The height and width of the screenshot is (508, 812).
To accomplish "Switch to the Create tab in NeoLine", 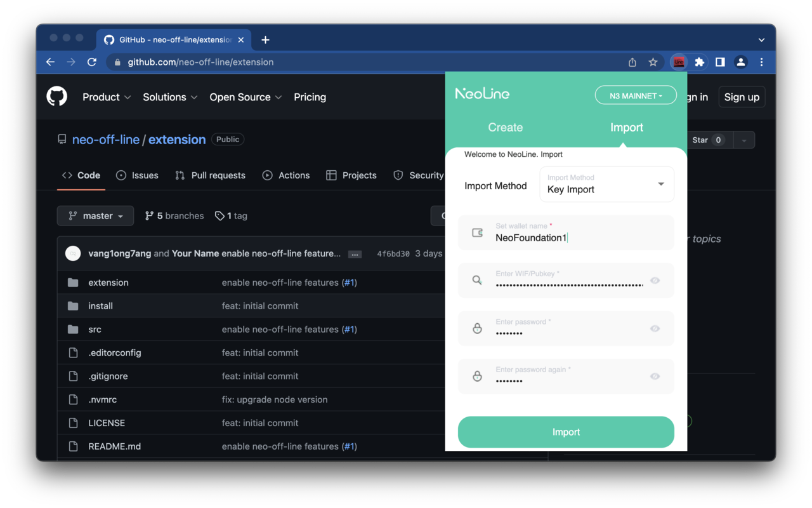I will [506, 128].
